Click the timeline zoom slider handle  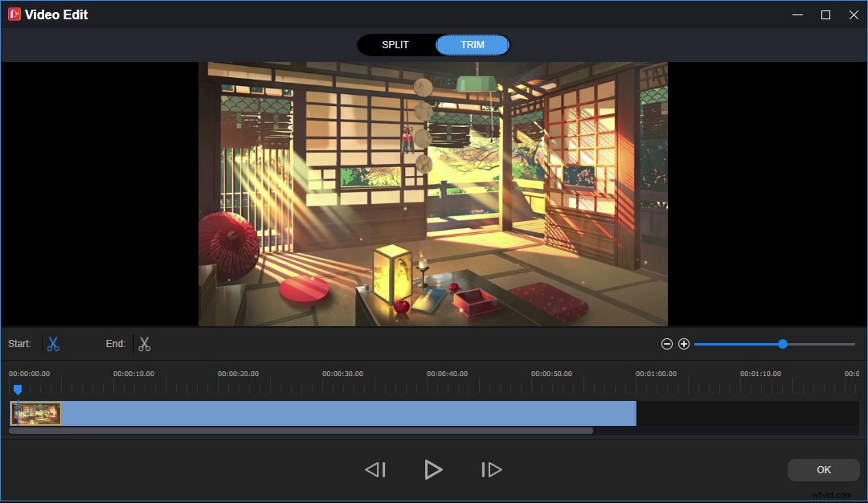coord(782,343)
